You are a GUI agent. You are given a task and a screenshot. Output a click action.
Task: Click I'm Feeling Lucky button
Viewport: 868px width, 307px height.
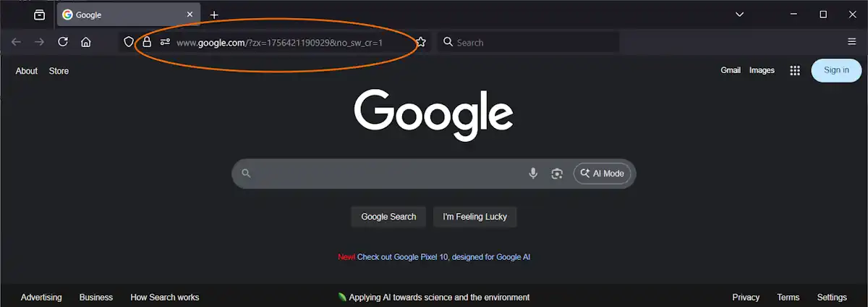[x=475, y=216]
